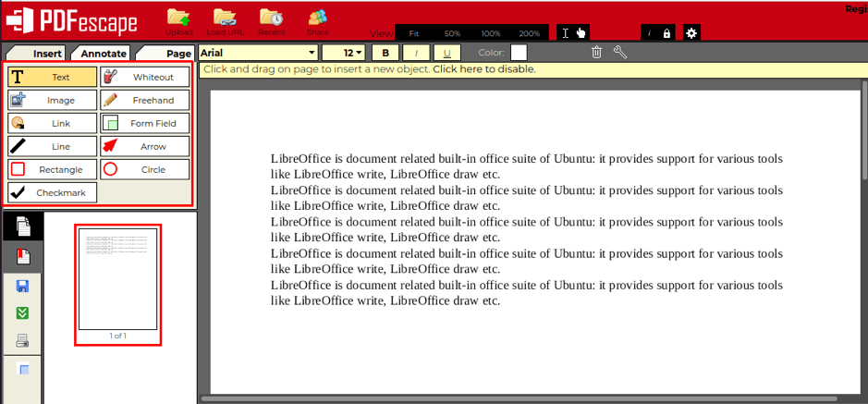Click the vertical document scrollbar
This screenshot has height=404, width=868.
click(x=864, y=130)
